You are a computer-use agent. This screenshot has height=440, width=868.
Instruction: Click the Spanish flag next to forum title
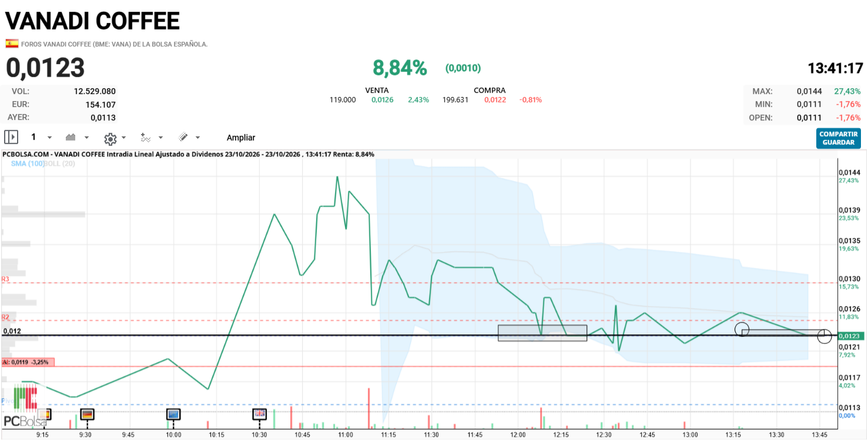[x=12, y=43]
